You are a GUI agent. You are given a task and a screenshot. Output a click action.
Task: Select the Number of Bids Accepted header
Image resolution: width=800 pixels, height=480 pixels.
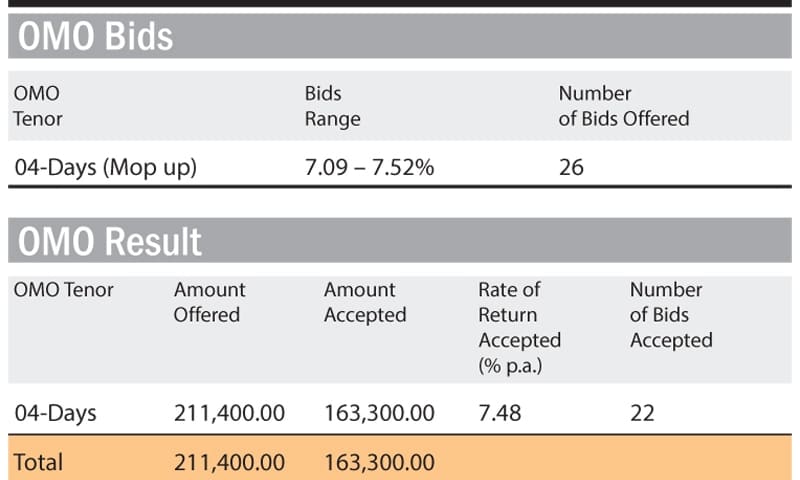(x=670, y=315)
